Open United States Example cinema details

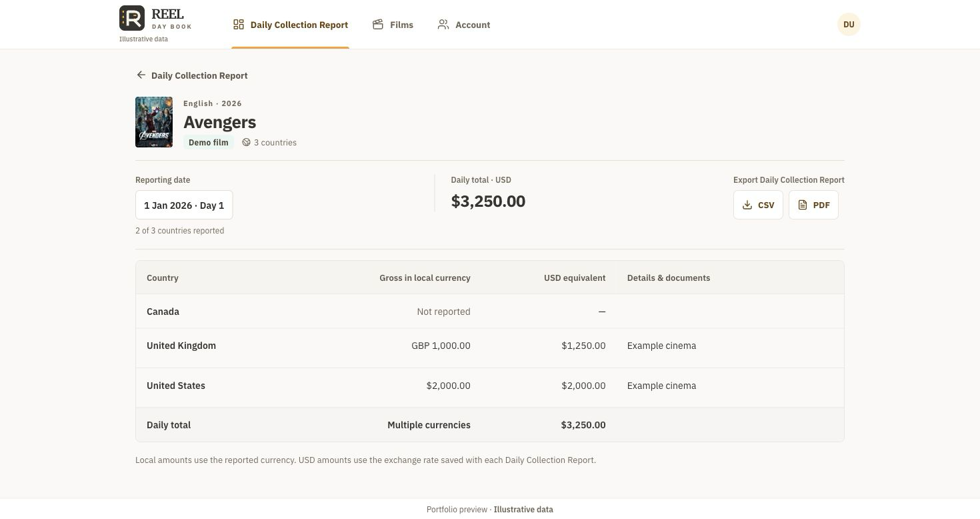(661, 386)
